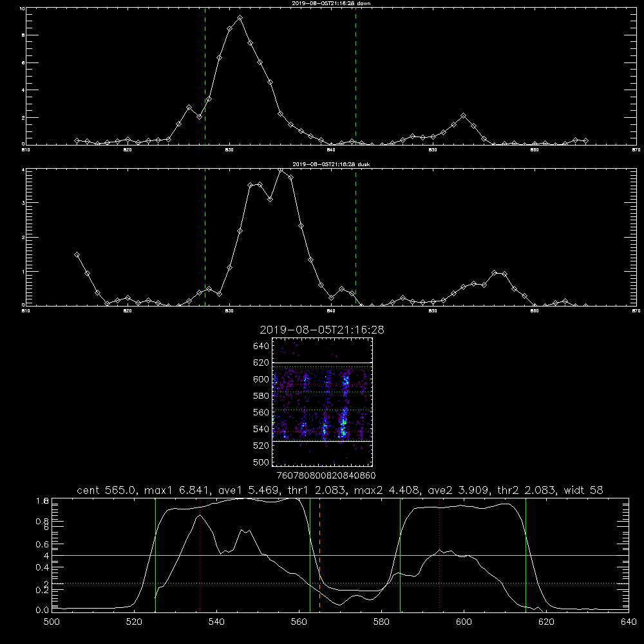Click the highest diamond marker in the dawn plot

click(x=240, y=18)
